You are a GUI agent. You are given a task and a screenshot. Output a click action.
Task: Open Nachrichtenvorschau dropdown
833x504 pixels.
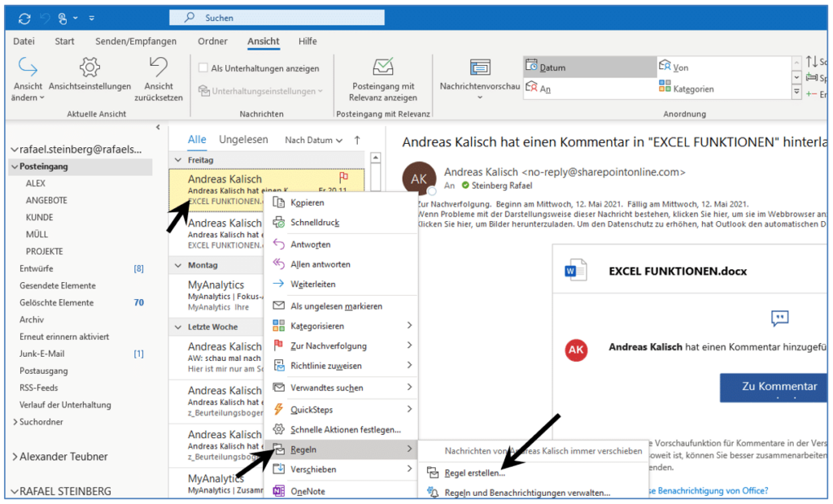coord(480,80)
